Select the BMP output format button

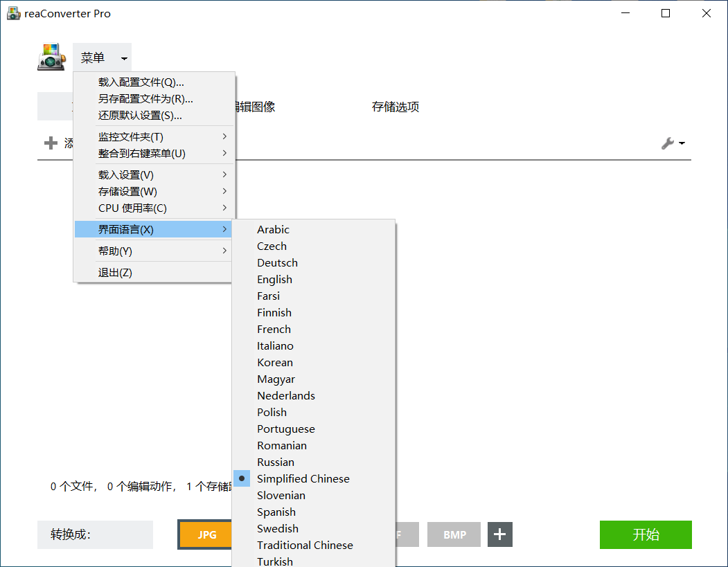[454, 534]
